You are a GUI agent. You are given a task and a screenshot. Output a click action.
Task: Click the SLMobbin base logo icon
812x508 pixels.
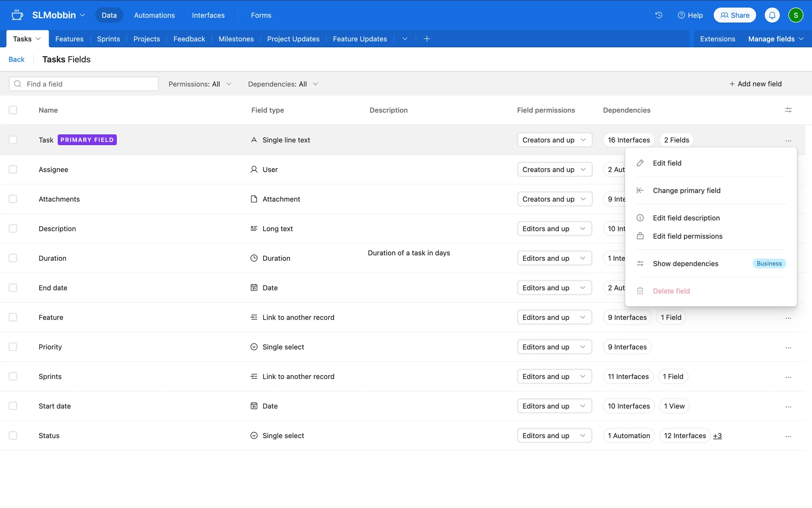click(x=17, y=15)
